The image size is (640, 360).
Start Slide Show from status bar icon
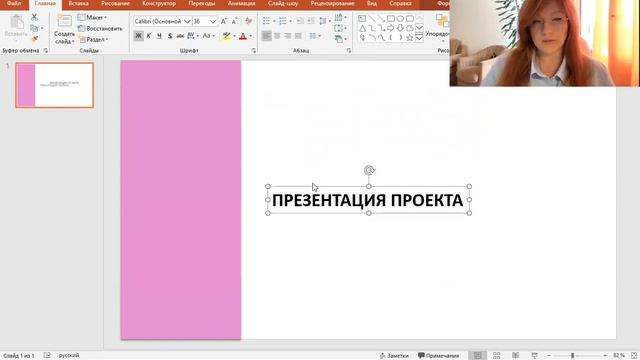coord(534,356)
